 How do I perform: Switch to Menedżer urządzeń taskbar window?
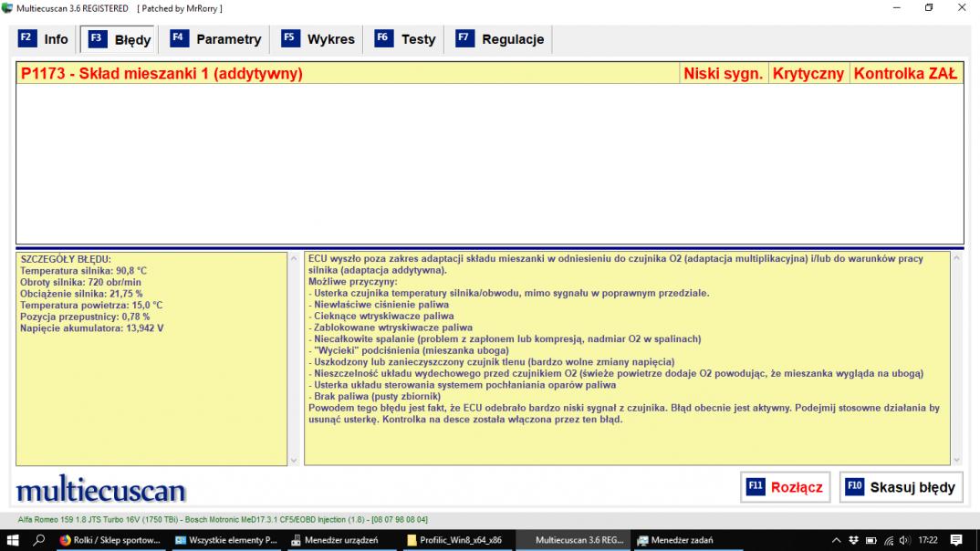340,540
